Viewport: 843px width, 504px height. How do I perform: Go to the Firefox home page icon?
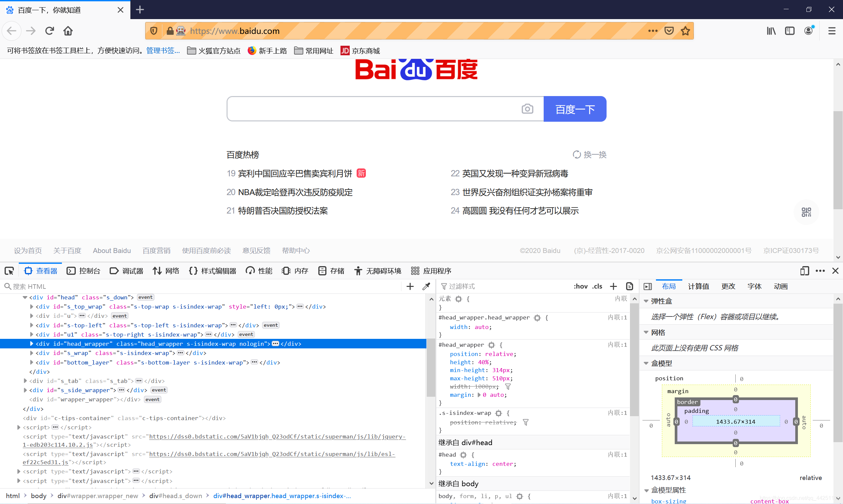[x=68, y=31]
